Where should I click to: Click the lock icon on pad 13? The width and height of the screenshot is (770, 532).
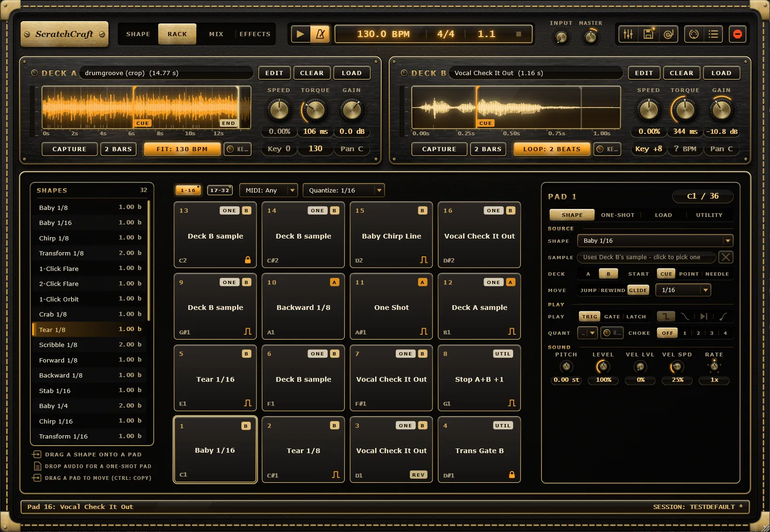click(x=248, y=260)
